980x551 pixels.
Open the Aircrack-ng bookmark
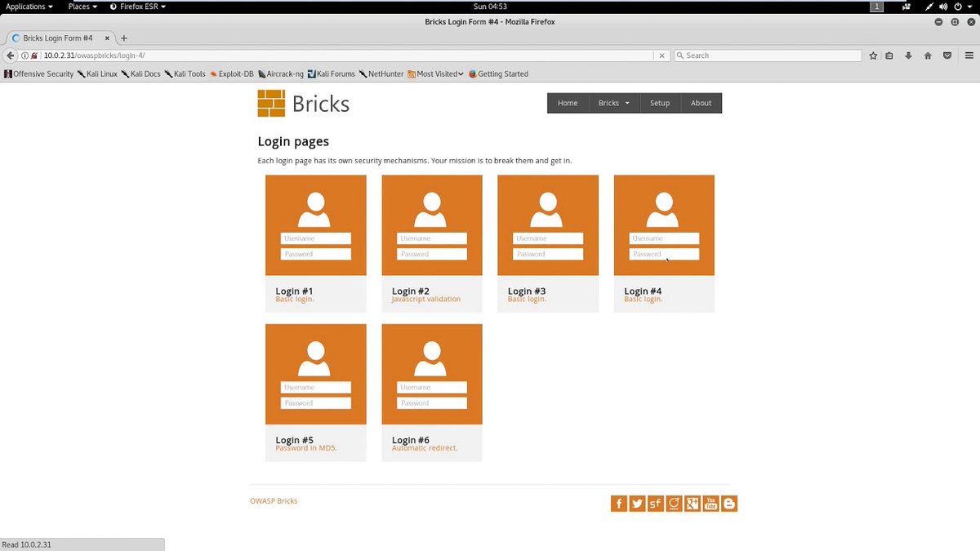click(x=281, y=73)
